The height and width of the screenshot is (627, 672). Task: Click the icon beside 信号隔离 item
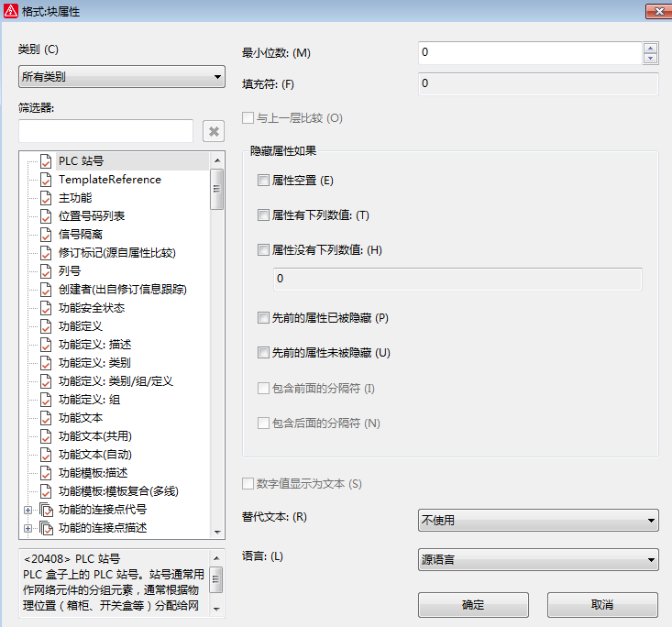click(46, 235)
